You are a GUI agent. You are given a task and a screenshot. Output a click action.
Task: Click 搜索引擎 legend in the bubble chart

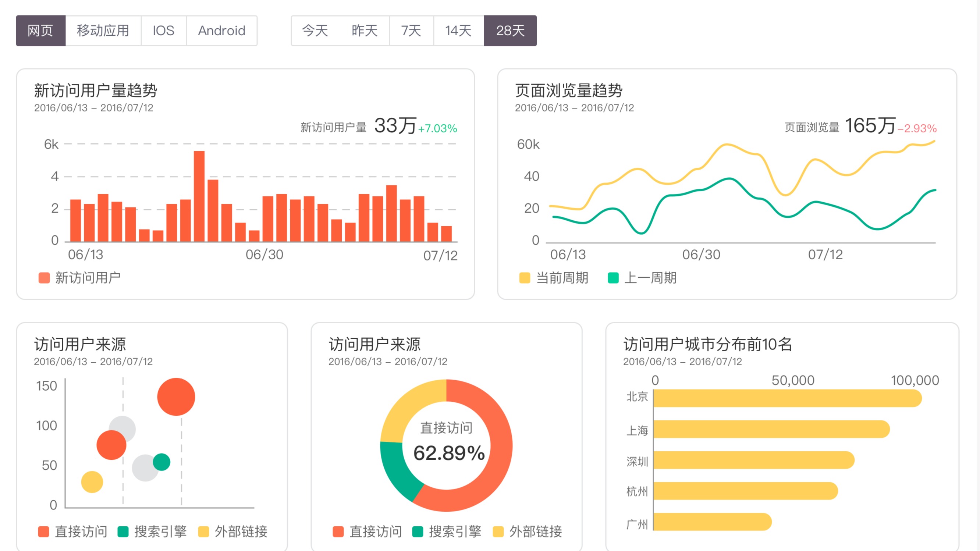152,532
